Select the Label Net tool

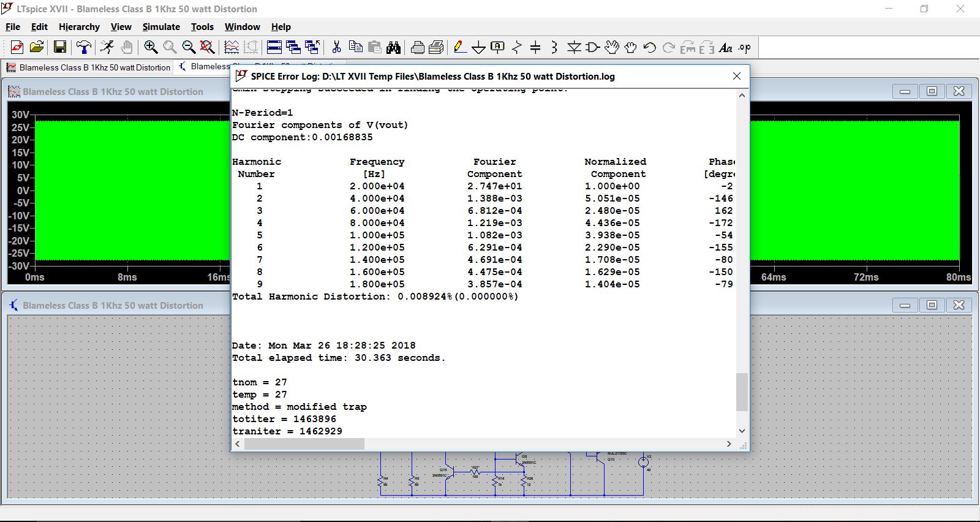498,47
